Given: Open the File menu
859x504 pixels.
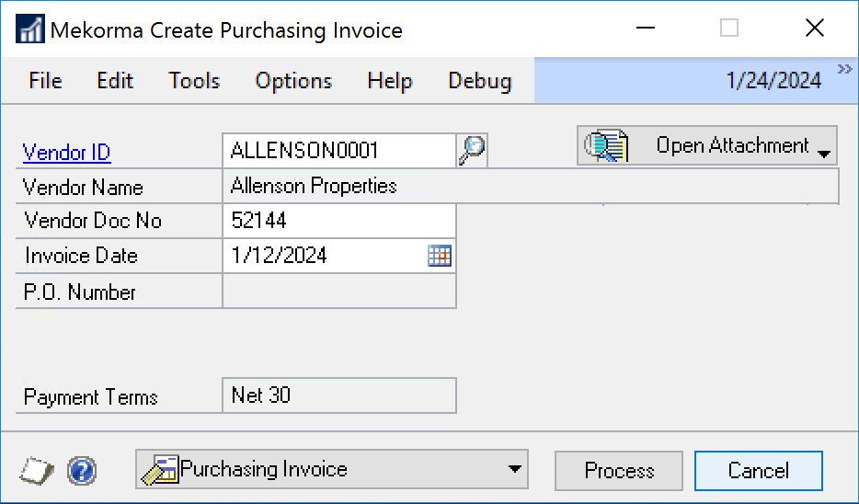Looking at the screenshot, I should pyautogui.click(x=45, y=81).
